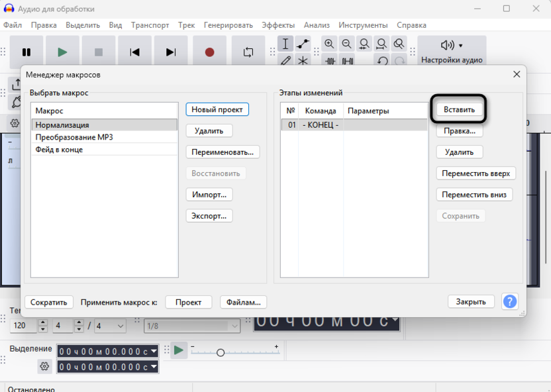The width and height of the screenshot is (551, 392).
Task: Select the Преобразование MP3 macro
Action: pos(74,137)
